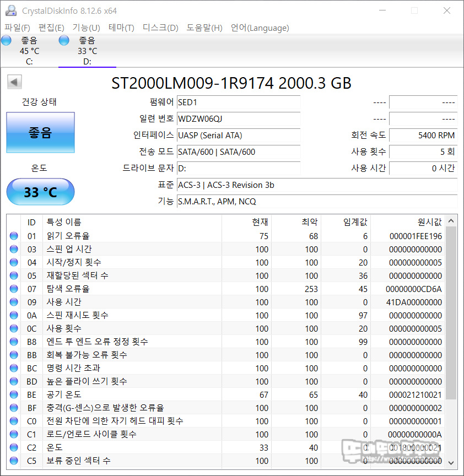Click the 재할당된 섹터 수 attribute name
The width and height of the screenshot is (464, 476).
coord(77,275)
